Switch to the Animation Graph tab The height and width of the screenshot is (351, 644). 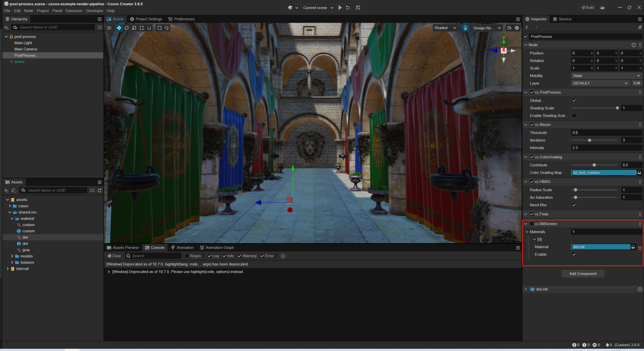pos(217,248)
